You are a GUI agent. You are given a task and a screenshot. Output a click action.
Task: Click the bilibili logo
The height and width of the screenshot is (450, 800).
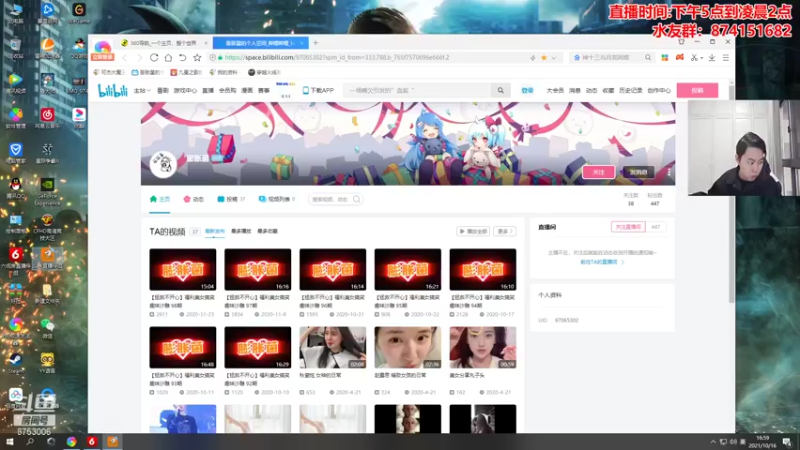pos(112,90)
